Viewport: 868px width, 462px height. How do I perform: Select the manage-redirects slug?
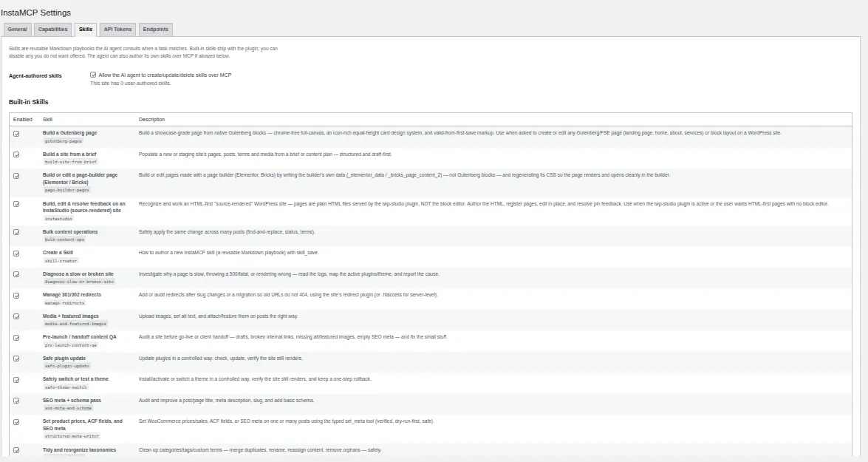coord(65,303)
